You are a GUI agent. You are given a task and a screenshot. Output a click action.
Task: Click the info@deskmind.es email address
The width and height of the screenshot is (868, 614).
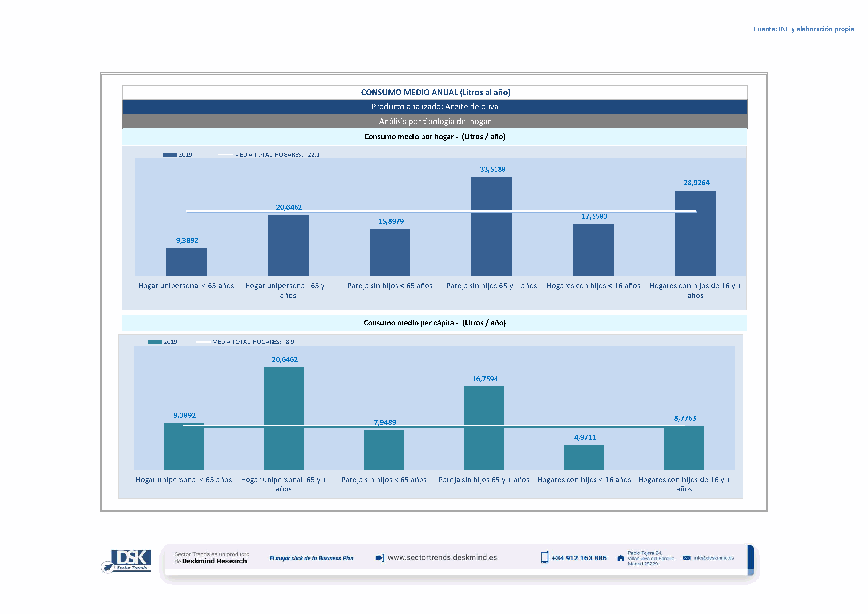[714, 558]
